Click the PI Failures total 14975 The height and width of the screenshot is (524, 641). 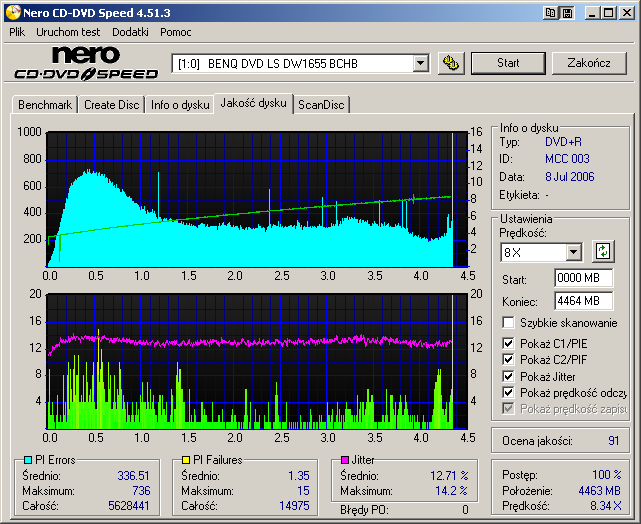pos(294,506)
